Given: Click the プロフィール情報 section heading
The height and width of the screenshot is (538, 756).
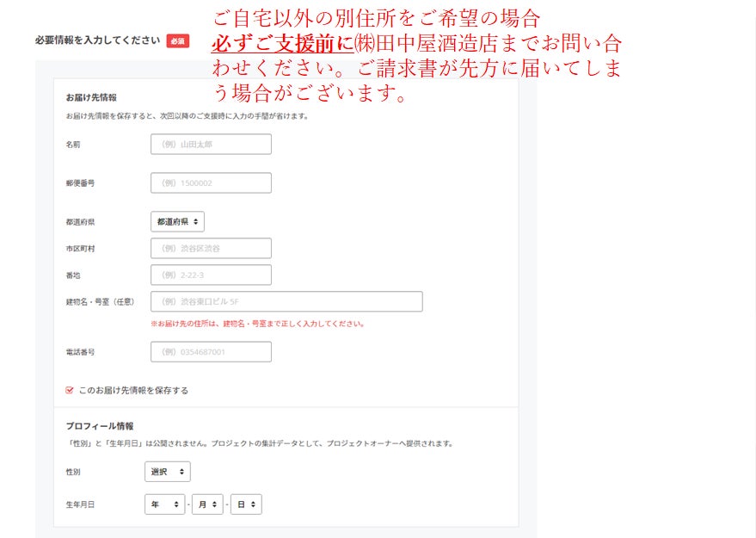Looking at the screenshot, I should coord(99,426).
